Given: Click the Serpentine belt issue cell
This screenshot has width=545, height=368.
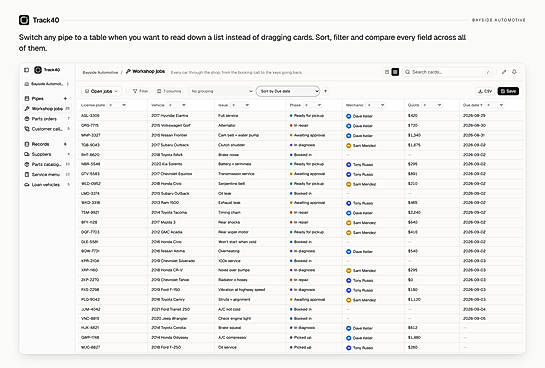Looking at the screenshot, I should (x=231, y=183).
